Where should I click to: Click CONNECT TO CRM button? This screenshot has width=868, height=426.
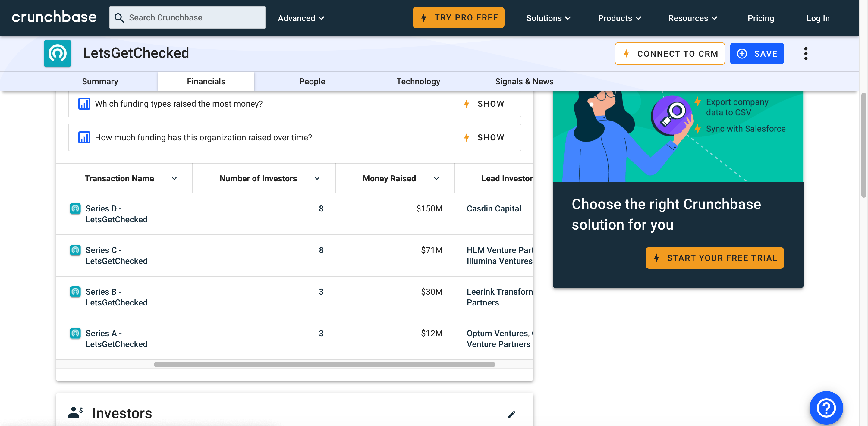tap(669, 54)
